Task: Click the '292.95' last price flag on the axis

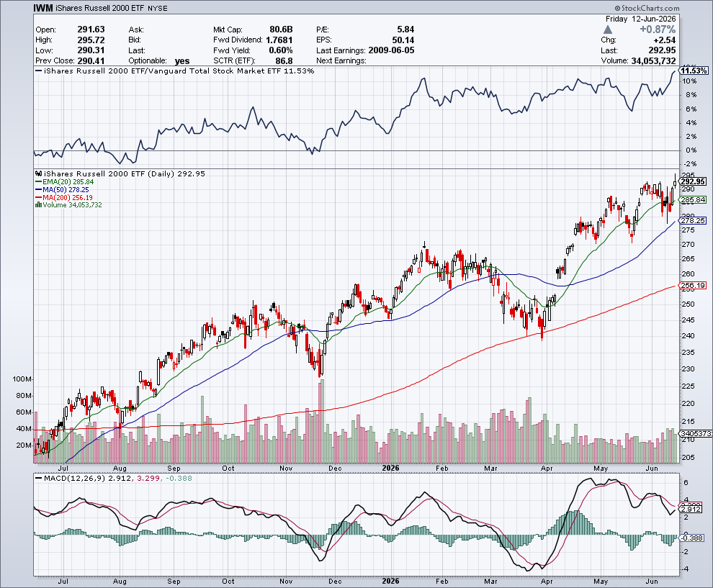Action: click(x=694, y=181)
